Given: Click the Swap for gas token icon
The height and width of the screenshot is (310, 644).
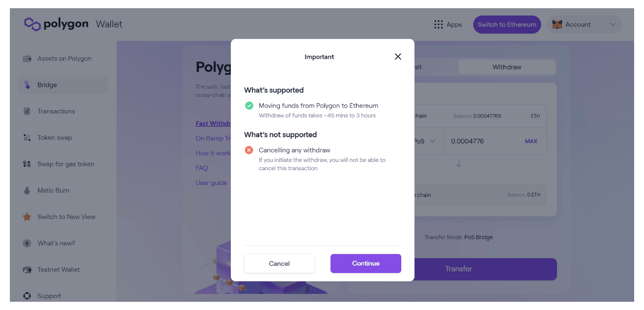Looking at the screenshot, I should [x=27, y=164].
